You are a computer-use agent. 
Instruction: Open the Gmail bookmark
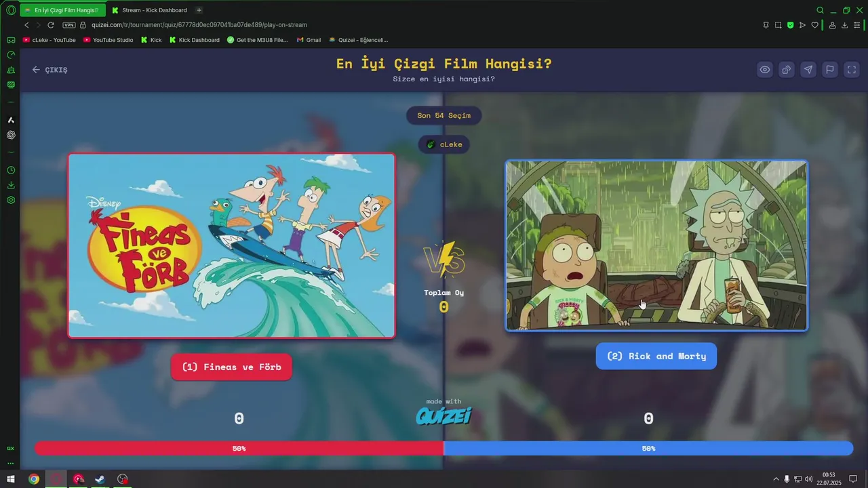point(309,40)
